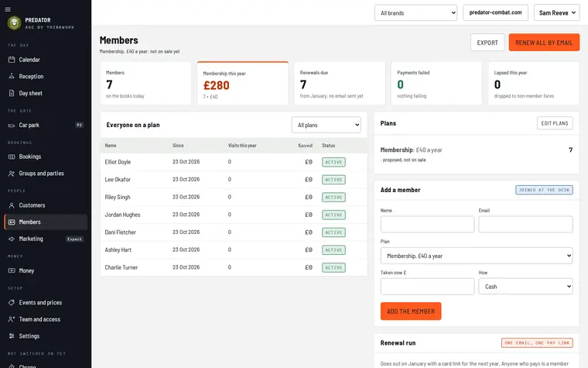Click the Visits this year column header
This screenshot has width=588, height=368.
pyautogui.click(x=242, y=146)
